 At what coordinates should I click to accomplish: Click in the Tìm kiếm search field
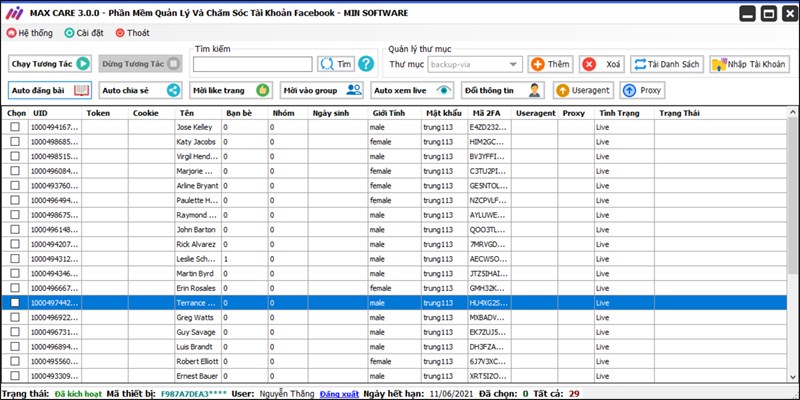coord(252,64)
